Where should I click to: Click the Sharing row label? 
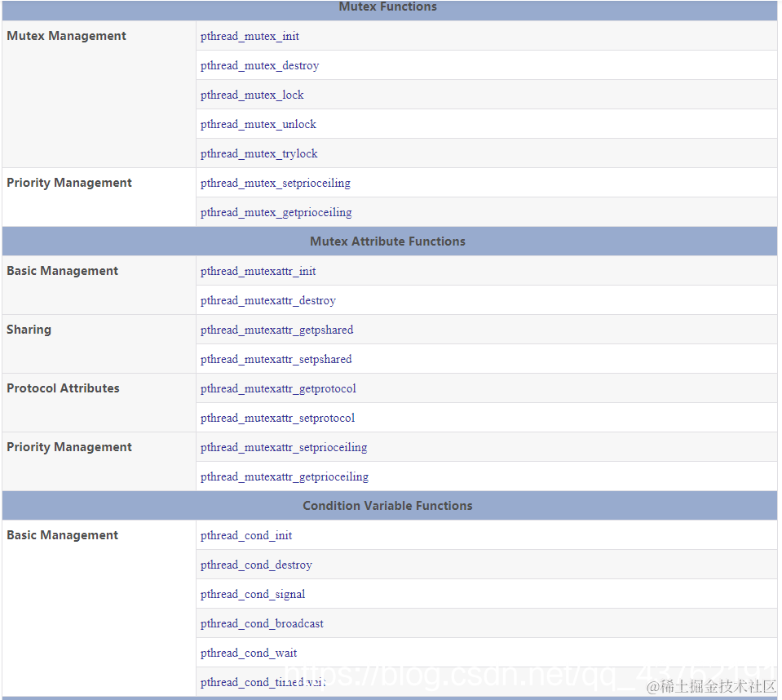[29, 330]
